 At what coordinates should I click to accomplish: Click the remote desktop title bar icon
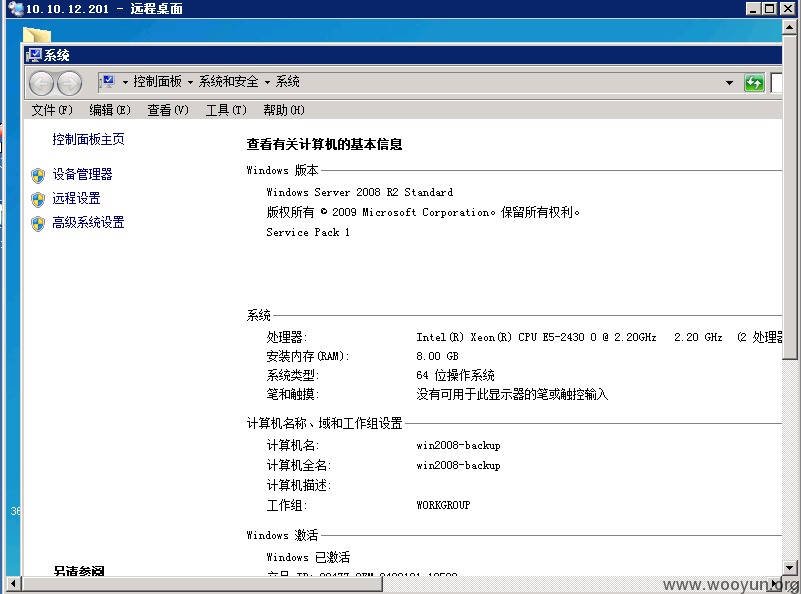coord(16,8)
